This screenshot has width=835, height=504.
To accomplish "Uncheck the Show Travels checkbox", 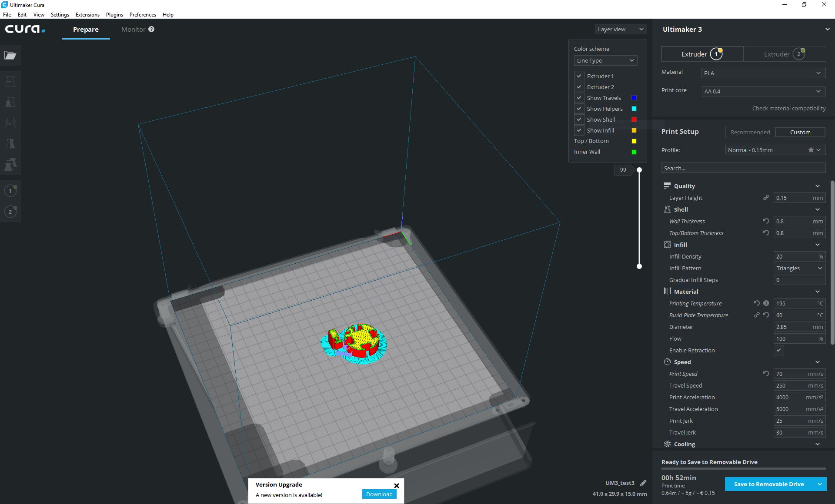I will pyautogui.click(x=579, y=98).
